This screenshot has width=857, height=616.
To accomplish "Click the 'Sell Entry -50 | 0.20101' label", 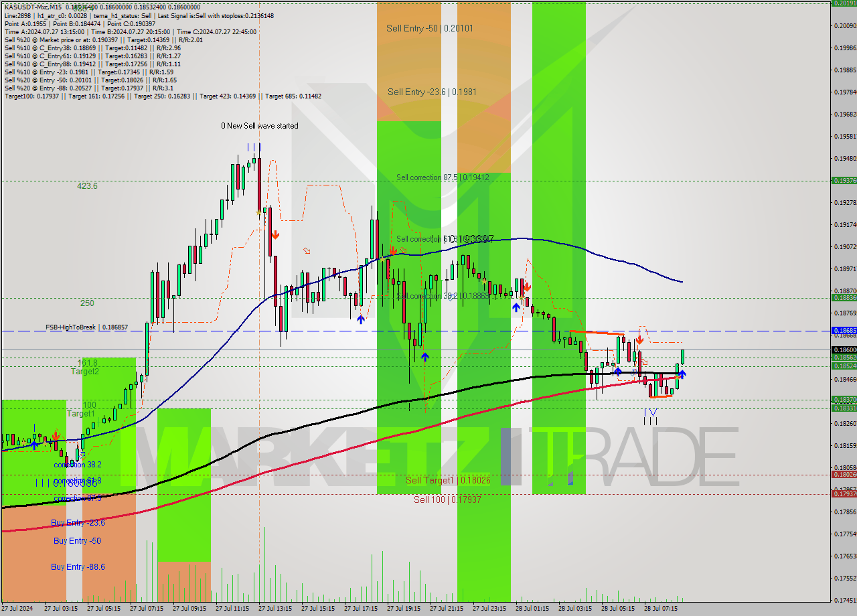I will (430, 28).
